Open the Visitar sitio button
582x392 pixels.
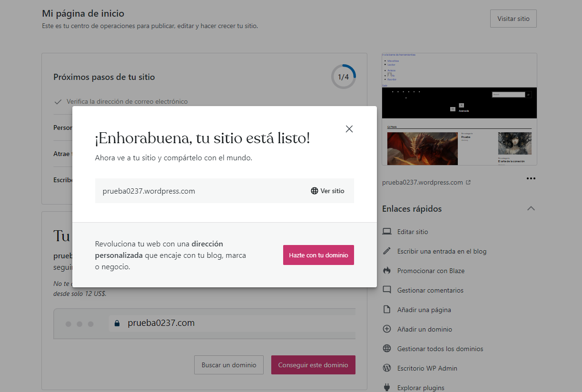513,19
